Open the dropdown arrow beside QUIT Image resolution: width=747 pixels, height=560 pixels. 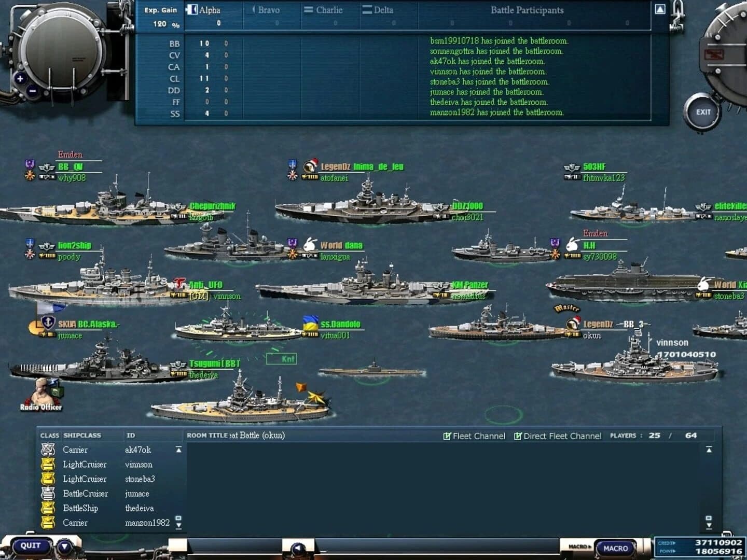64,545
